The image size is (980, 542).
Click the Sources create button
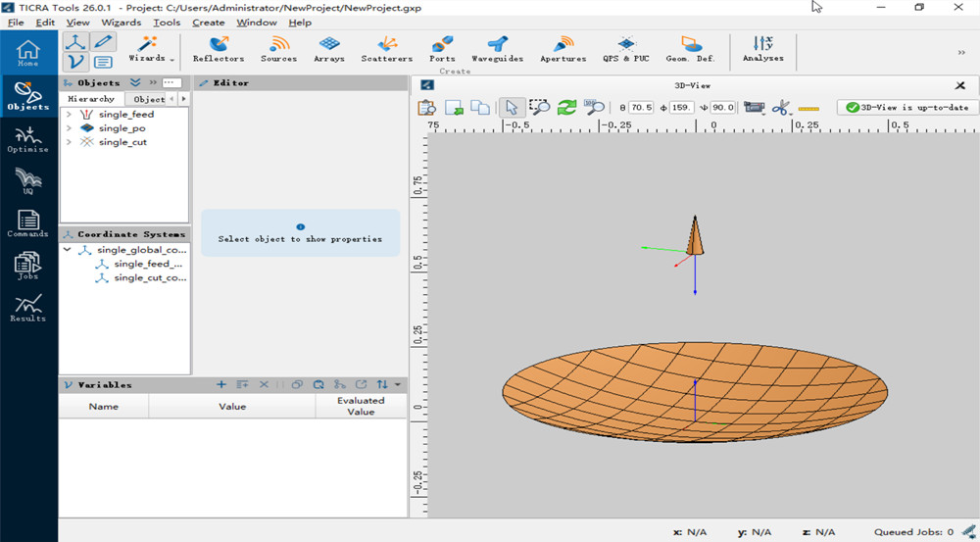point(278,49)
